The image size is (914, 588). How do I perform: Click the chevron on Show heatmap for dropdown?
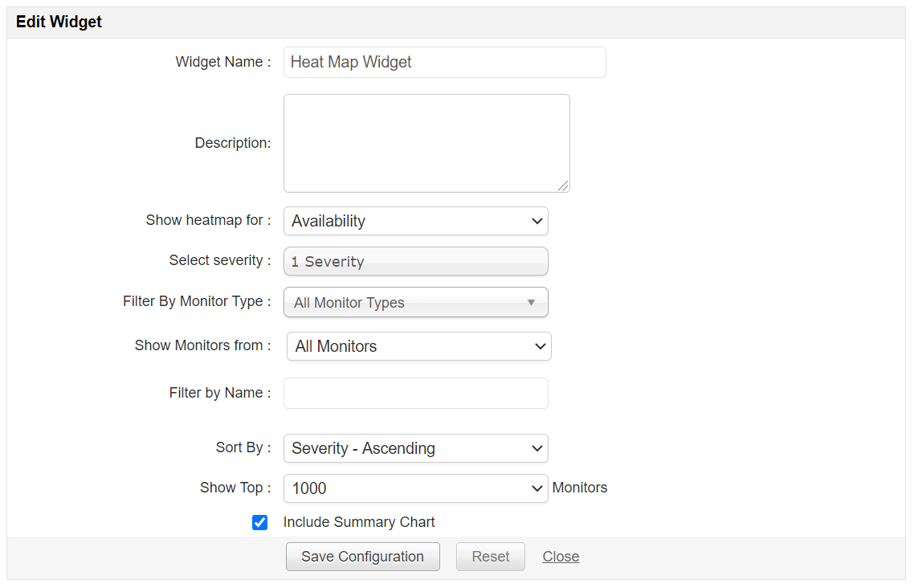point(537,220)
